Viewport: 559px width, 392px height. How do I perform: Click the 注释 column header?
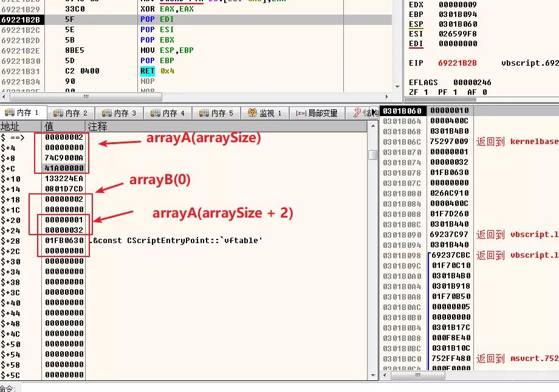click(226, 126)
